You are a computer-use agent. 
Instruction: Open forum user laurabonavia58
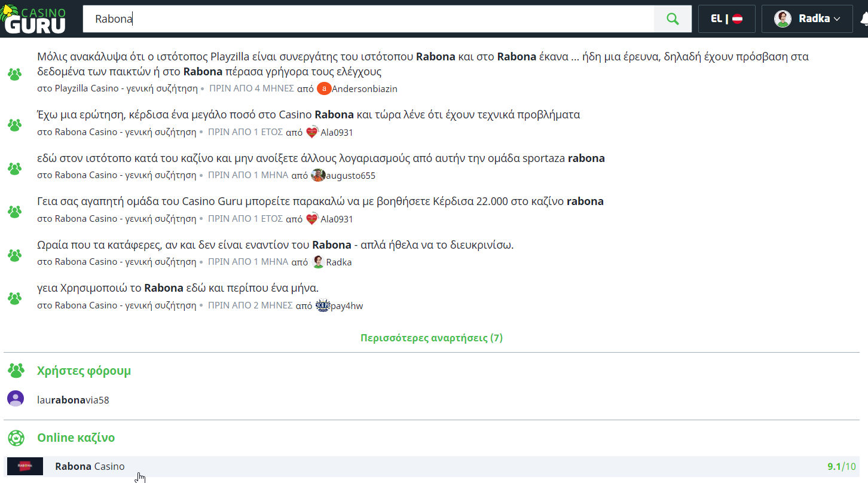click(73, 400)
